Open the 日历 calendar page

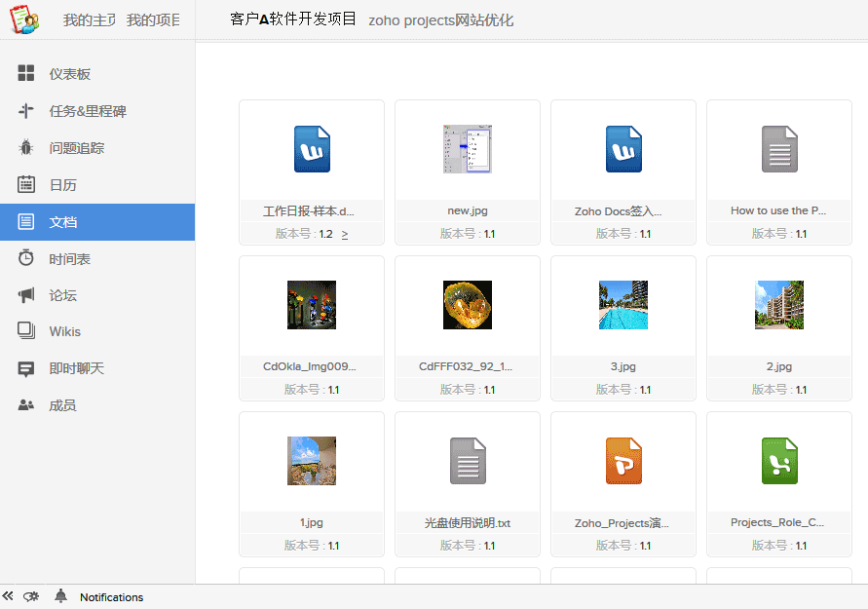click(62, 185)
